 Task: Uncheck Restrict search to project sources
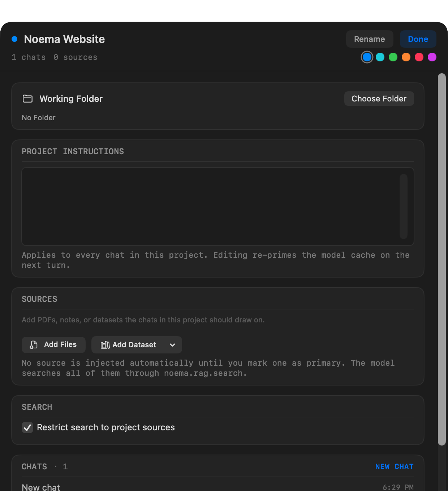27,427
